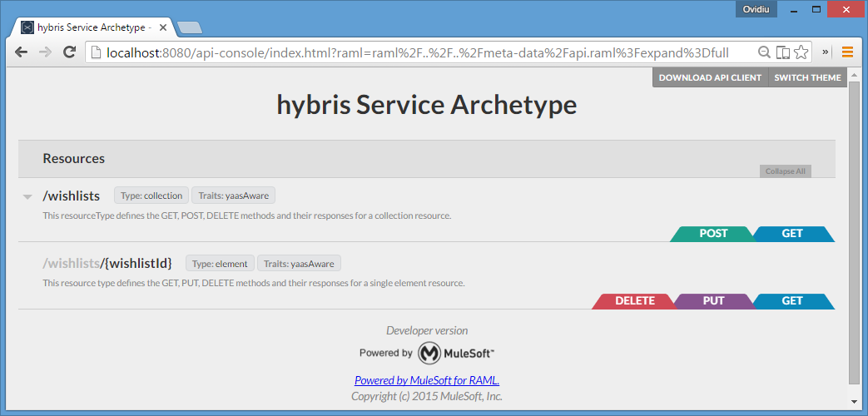Click the page icon beside the URL

pos(96,52)
